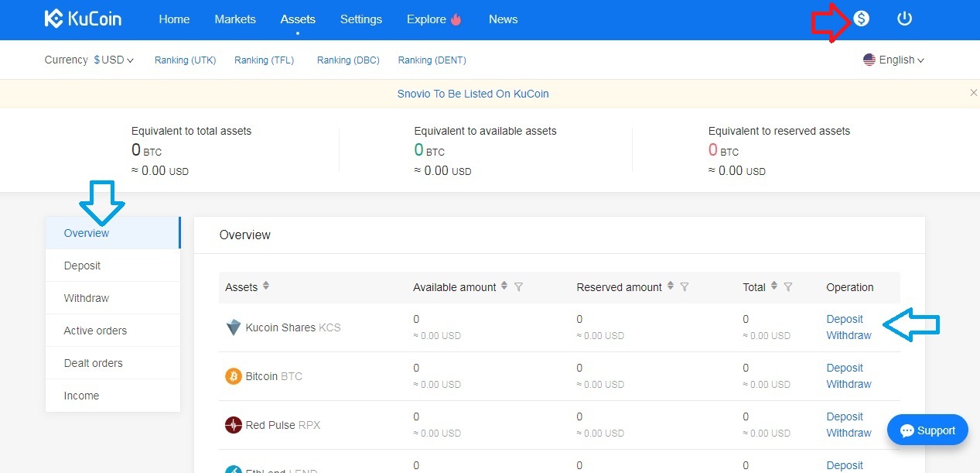Open the filter for Total column
This screenshot has width=980, height=473.
click(788, 287)
